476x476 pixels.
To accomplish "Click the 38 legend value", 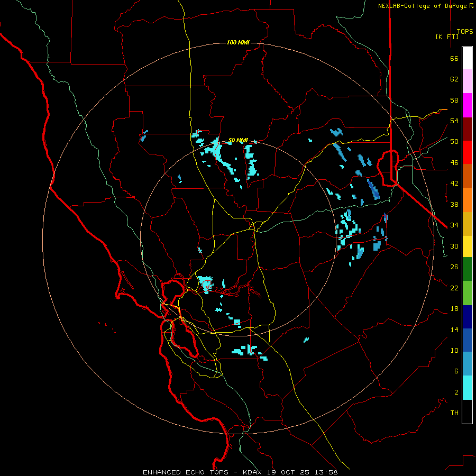I will coord(454,204).
